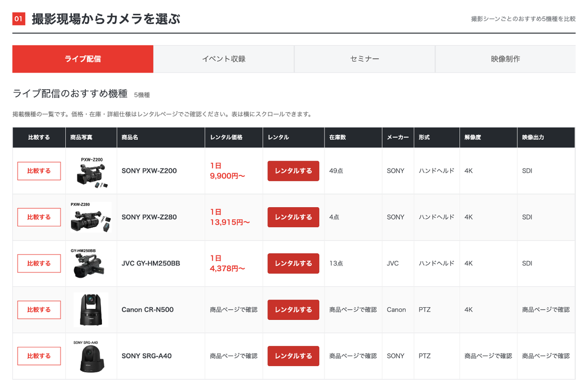Switch to the 映像制作 tab
The width and height of the screenshot is (588, 390).
[506, 59]
